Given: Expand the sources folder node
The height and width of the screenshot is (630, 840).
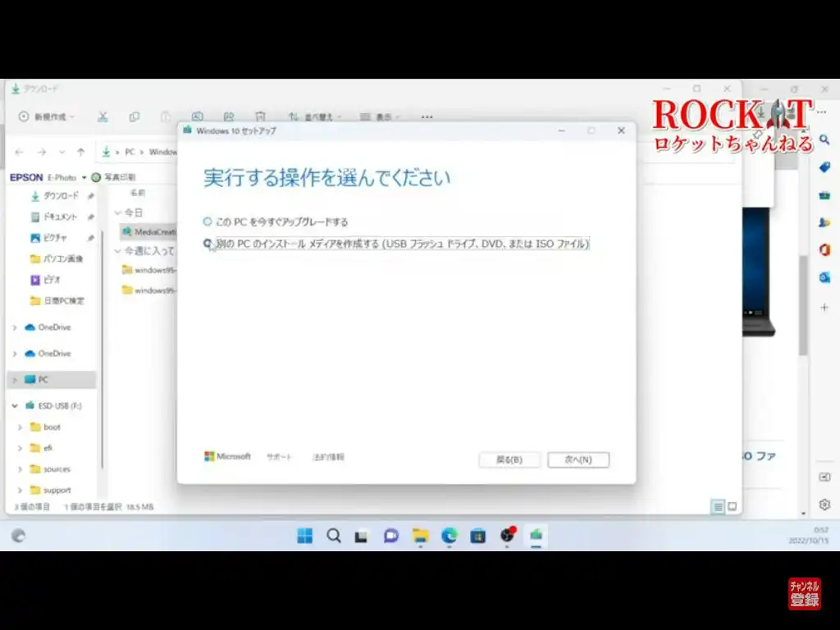Looking at the screenshot, I should click(20, 469).
